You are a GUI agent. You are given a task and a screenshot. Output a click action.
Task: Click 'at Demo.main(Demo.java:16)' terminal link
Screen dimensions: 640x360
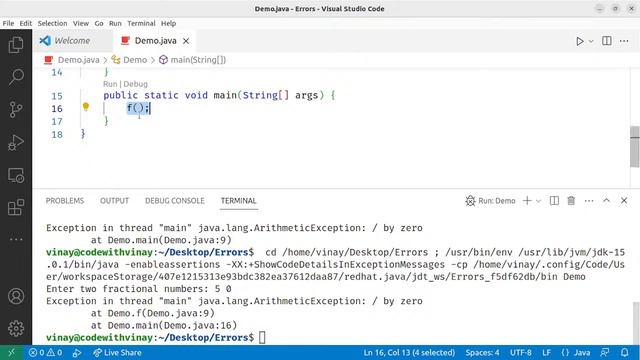[164, 325]
